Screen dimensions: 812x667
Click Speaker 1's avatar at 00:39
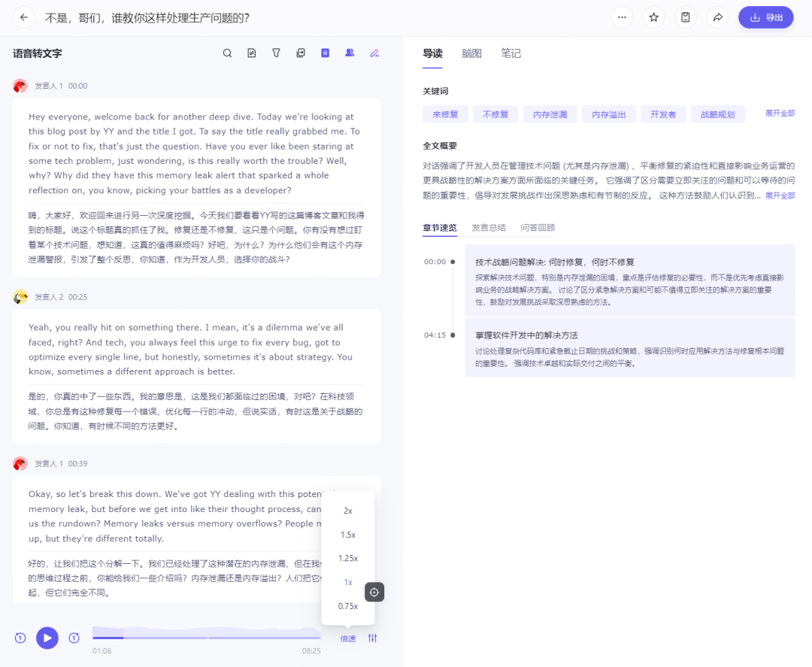[20, 463]
